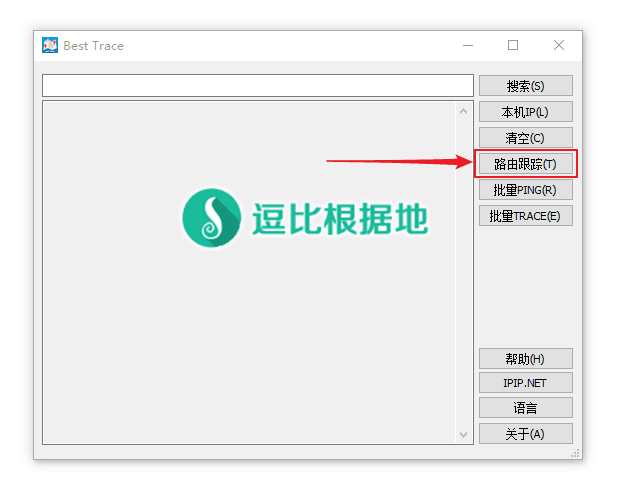Clear results using 清空(C) button
Viewport: 618px width, 491px height.
525,138
